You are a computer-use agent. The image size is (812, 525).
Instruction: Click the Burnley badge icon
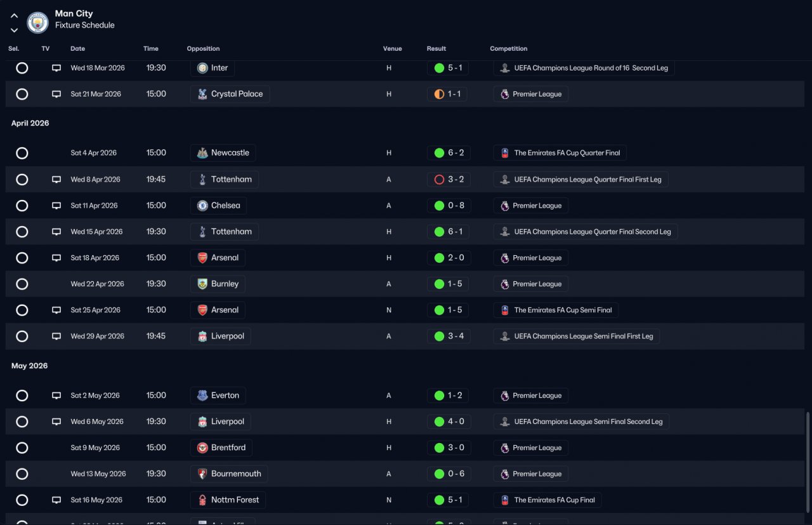[x=202, y=284]
